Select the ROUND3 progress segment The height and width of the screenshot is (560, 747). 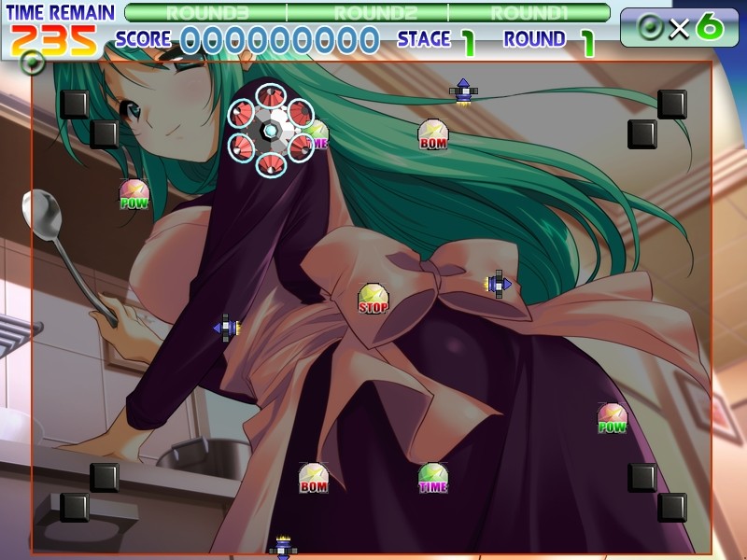[x=205, y=13]
